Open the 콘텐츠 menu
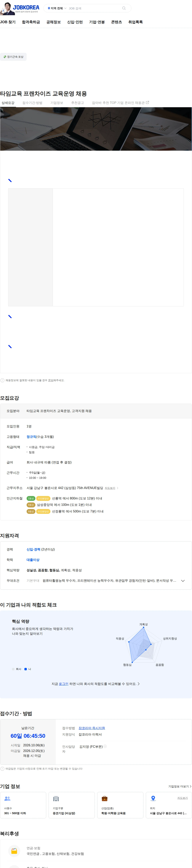192x868 pixels. 117,22
